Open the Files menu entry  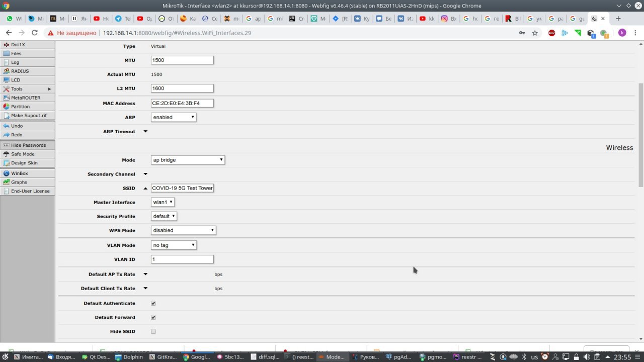click(28, 53)
